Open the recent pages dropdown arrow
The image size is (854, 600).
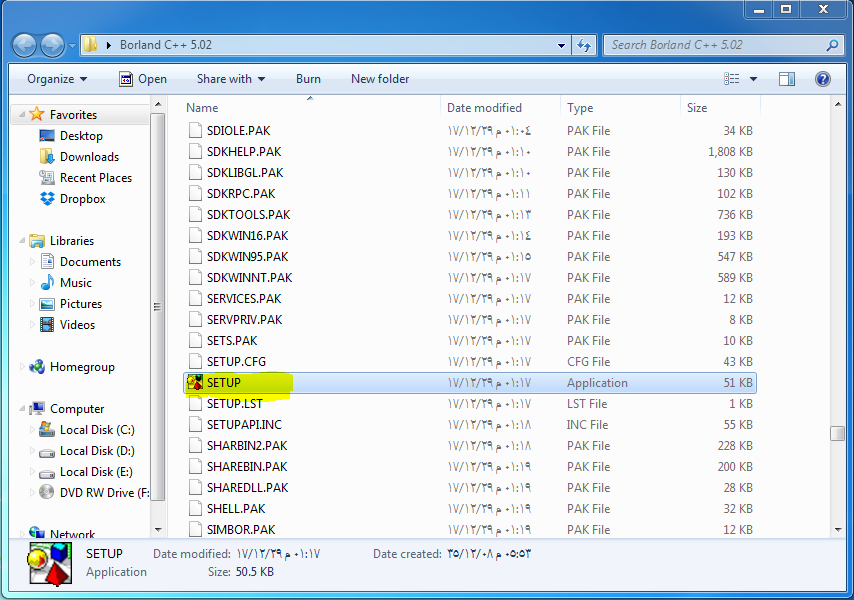pyautogui.click(x=72, y=46)
